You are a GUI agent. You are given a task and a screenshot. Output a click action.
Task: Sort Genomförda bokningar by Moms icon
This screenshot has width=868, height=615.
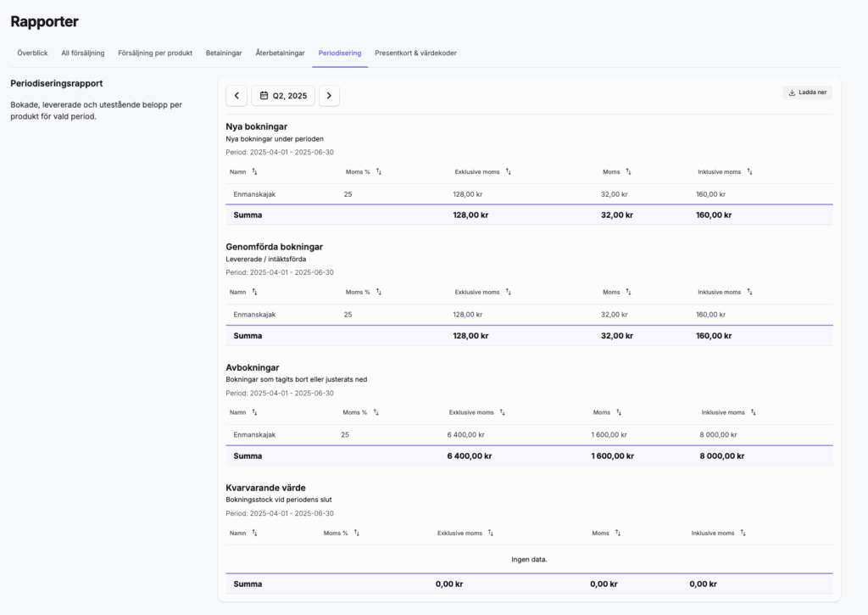click(x=628, y=292)
